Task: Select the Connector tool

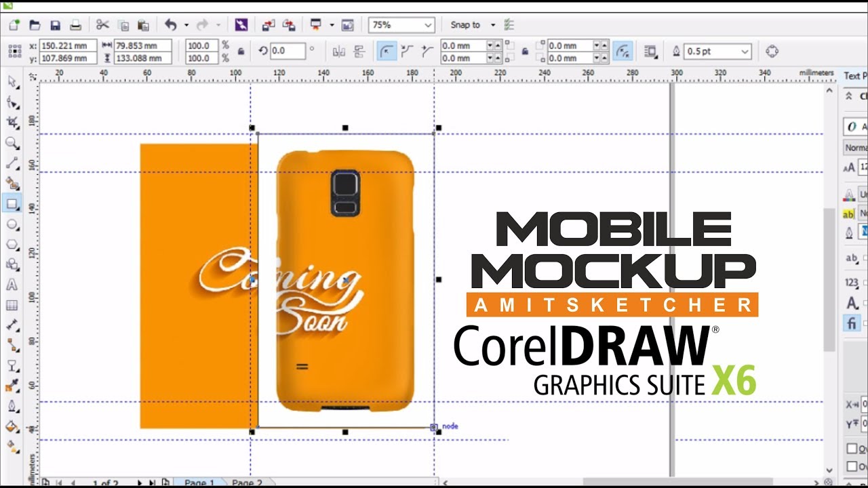Action: 12,346
